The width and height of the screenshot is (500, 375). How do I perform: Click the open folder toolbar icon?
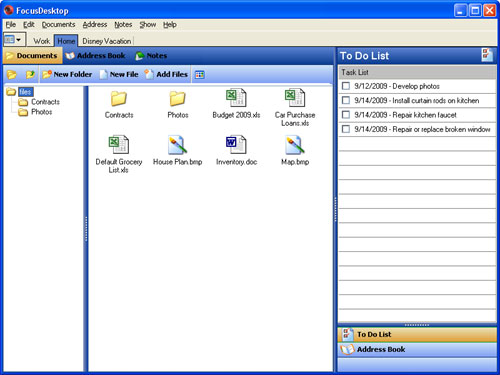[12, 74]
